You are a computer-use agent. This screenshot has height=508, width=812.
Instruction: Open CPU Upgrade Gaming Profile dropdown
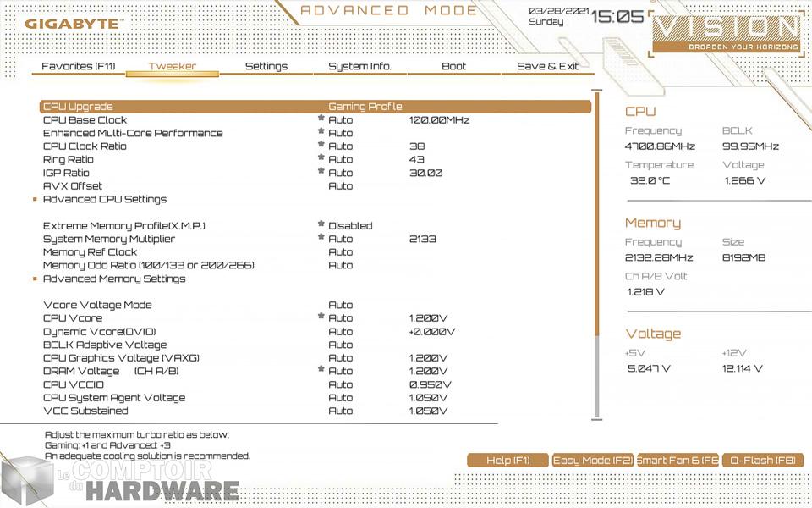pos(365,107)
